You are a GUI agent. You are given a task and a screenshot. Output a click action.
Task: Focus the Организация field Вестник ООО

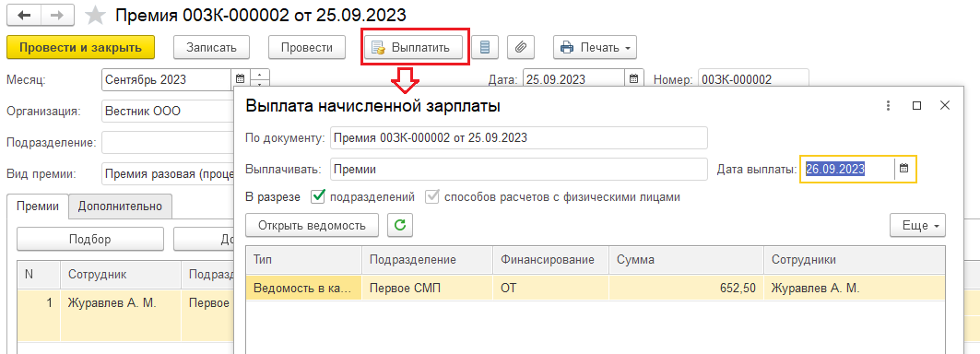[x=168, y=112]
